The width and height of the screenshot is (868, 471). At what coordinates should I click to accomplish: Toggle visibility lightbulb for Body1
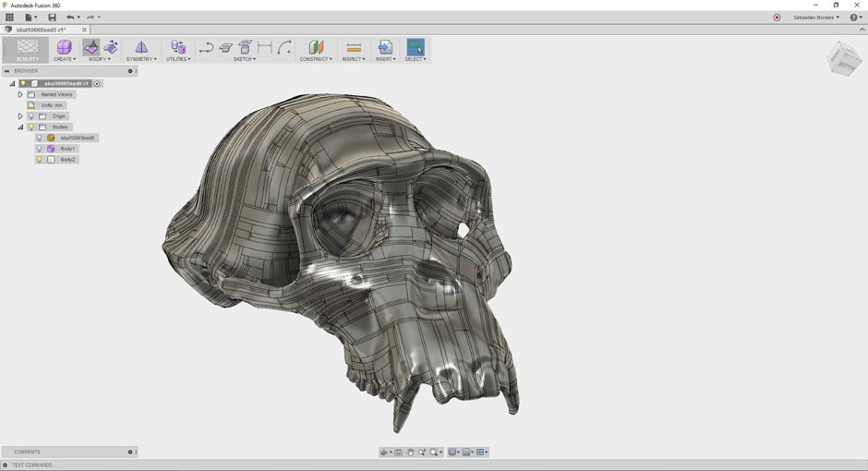click(39, 149)
